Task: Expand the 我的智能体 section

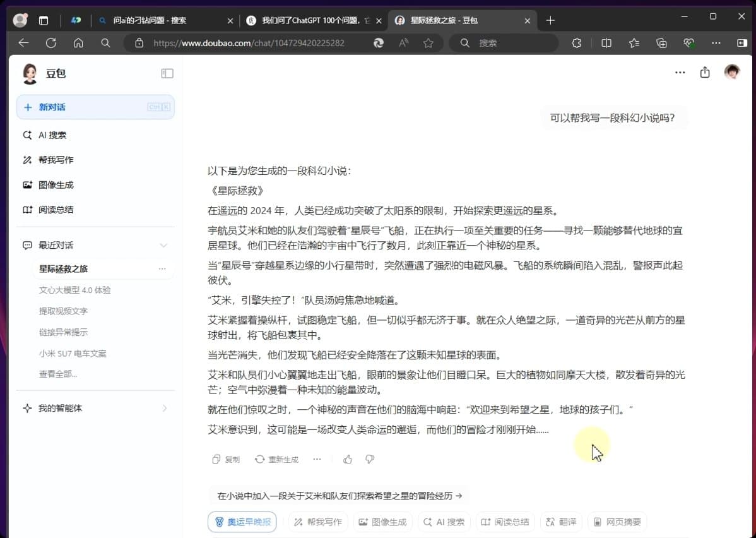Action: 164,409
